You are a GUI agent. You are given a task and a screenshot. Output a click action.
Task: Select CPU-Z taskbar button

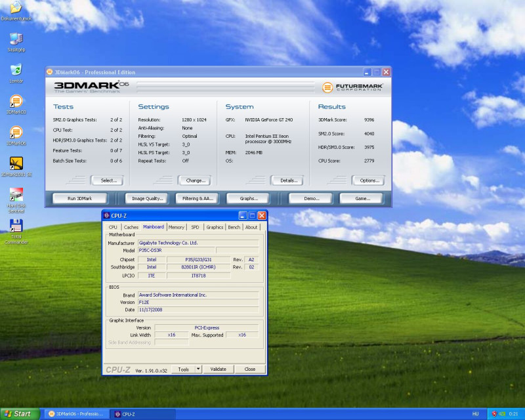pyautogui.click(x=143, y=414)
